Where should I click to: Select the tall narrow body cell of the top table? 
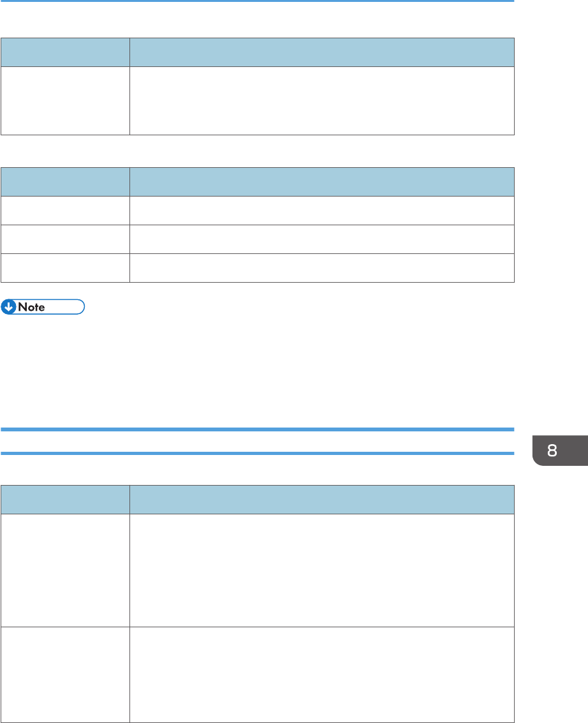[66, 101]
